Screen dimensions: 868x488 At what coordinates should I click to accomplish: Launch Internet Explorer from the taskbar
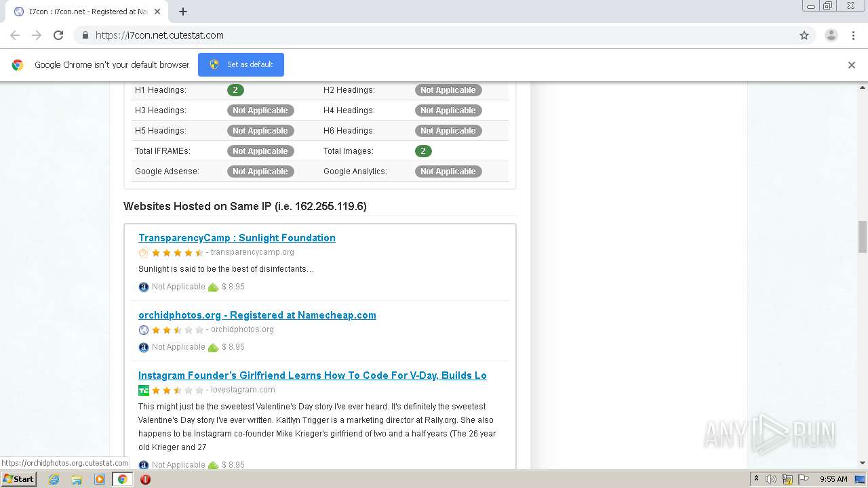pos(54,479)
